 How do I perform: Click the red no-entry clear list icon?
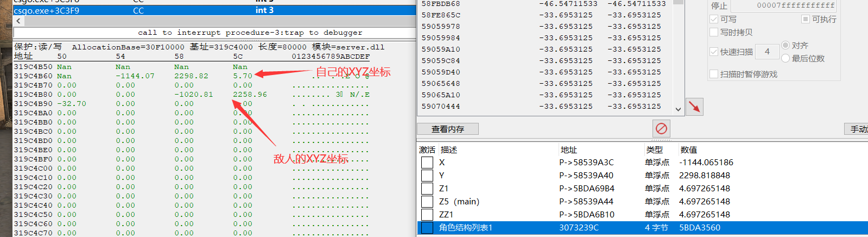click(x=661, y=129)
